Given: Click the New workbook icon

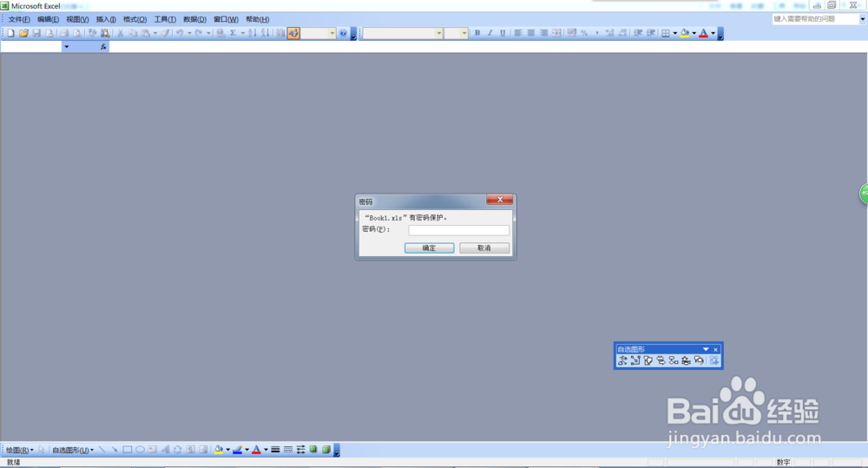Looking at the screenshot, I should 10,33.
